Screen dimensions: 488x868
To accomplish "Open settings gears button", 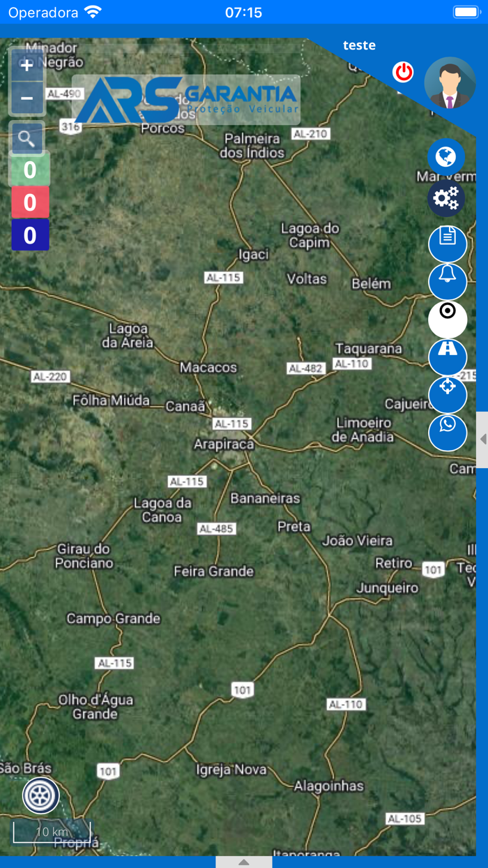I will point(446,199).
